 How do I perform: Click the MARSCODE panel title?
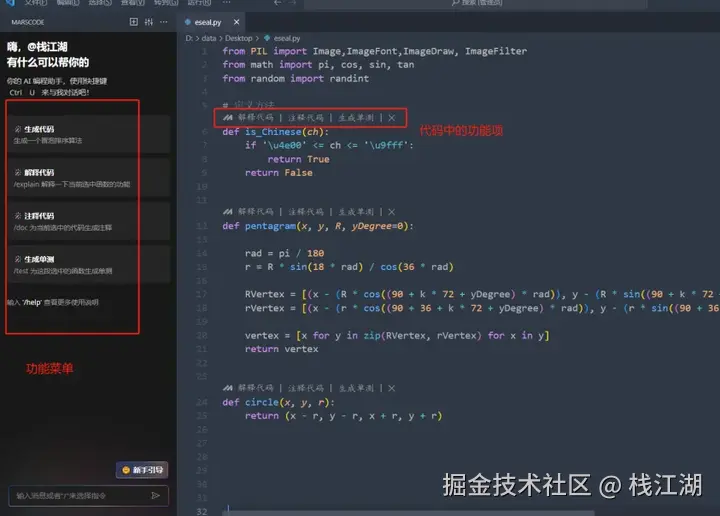pos(28,22)
